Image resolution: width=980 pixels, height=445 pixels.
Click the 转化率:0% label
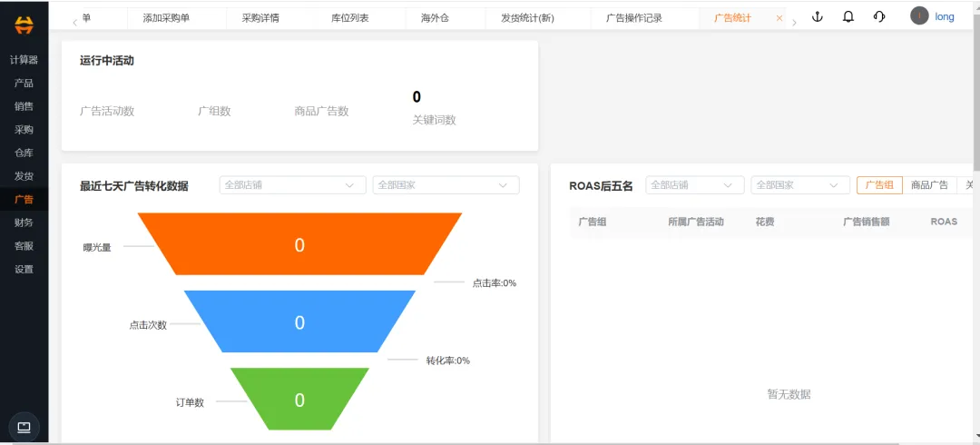[448, 361]
